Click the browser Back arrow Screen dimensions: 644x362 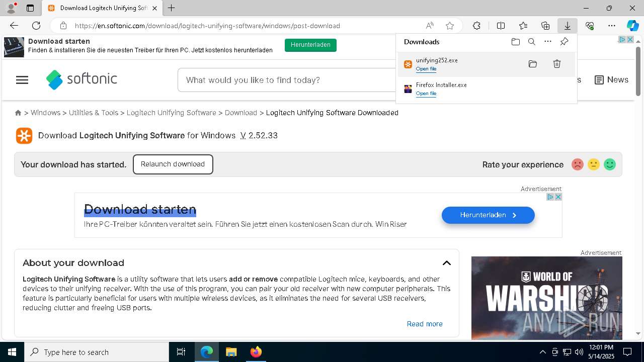pyautogui.click(x=14, y=26)
